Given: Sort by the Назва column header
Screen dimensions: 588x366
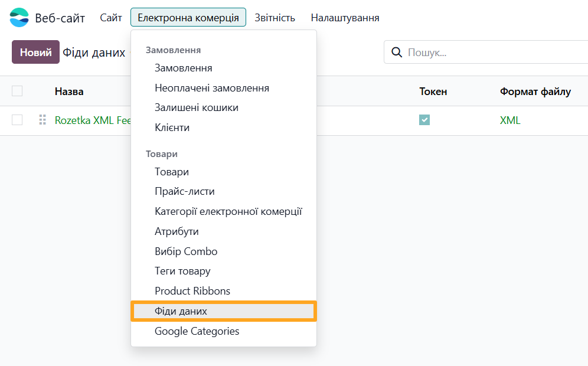Looking at the screenshot, I should (x=69, y=91).
